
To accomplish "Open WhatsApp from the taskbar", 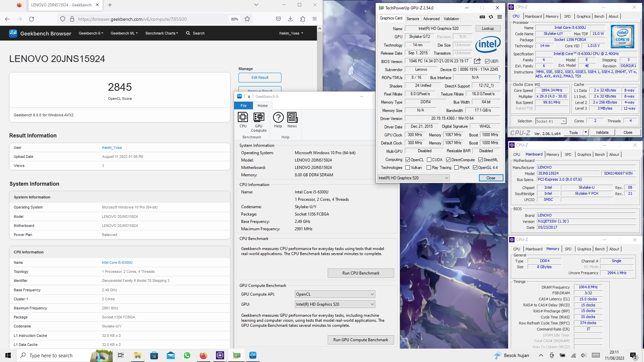I will tap(187, 355).
